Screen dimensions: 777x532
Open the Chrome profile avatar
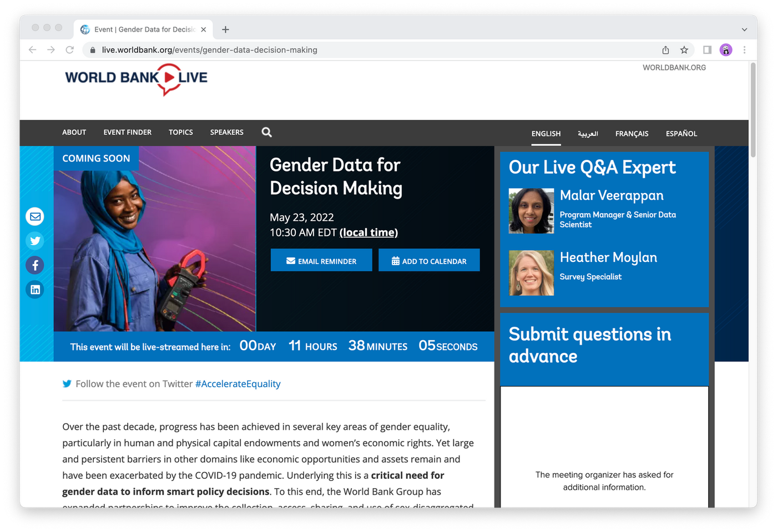tap(725, 50)
